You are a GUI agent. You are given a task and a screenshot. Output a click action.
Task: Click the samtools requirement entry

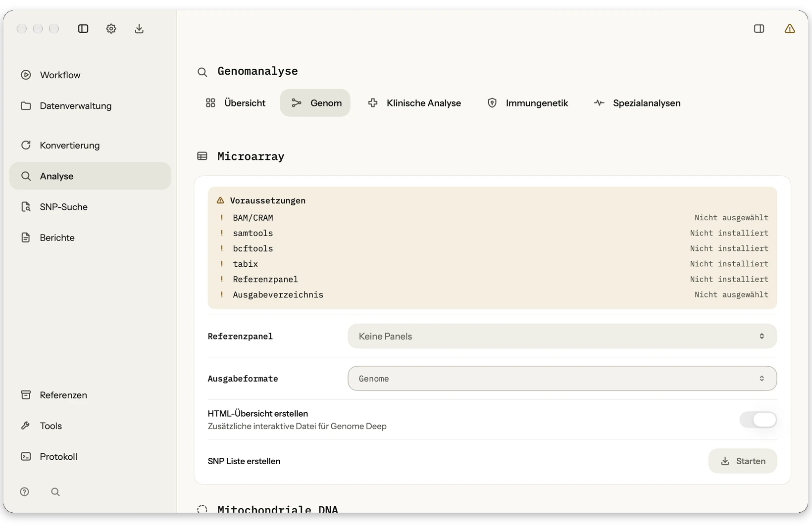click(493, 233)
